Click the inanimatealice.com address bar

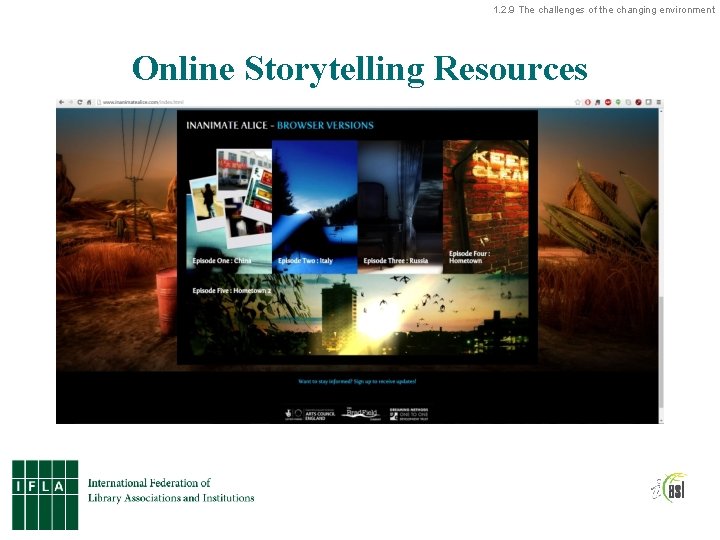(x=333, y=102)
